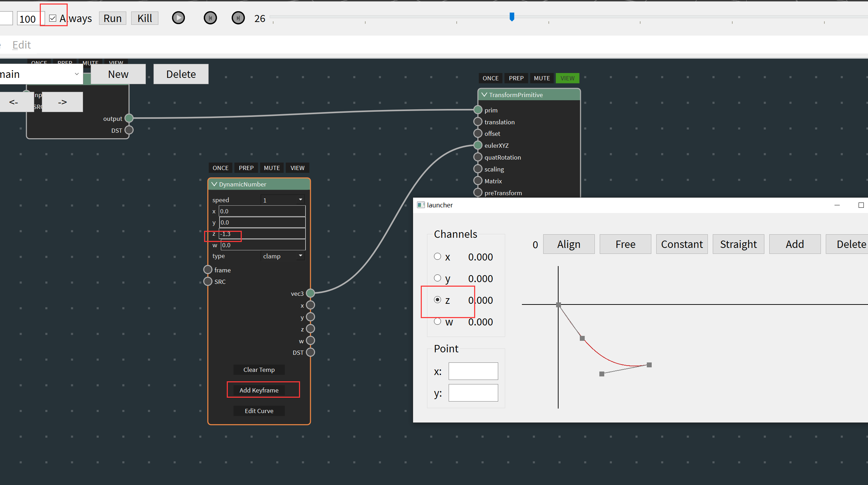The width and height of the screenshot is (868, 485).
Task: Toggle ONCE above the DynamicNumber node
Action: tap(220, 168)
